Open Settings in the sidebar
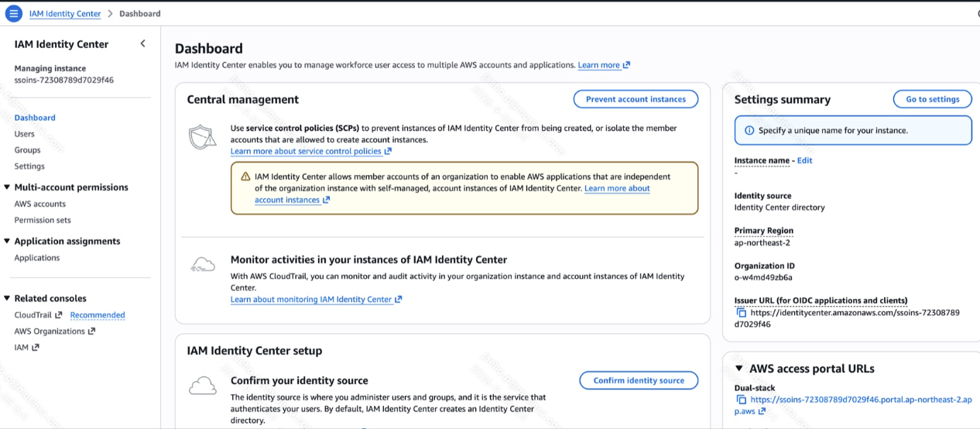 pos(29,166)
